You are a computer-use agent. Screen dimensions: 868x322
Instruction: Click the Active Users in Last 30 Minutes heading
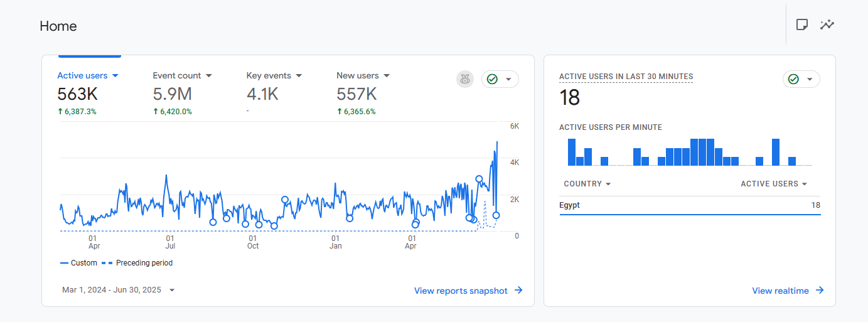tap(626, 77)
